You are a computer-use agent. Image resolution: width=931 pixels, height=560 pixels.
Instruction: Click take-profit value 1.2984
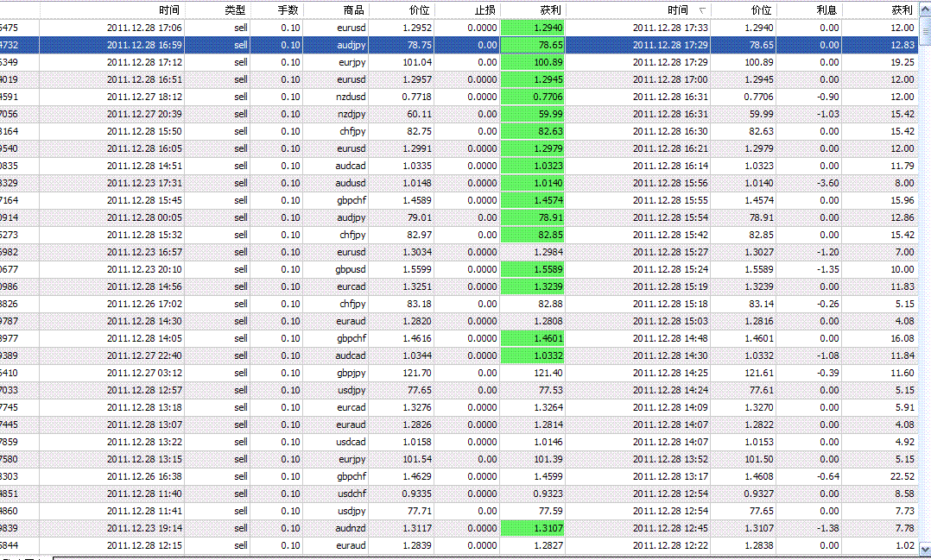pos(548,252)
